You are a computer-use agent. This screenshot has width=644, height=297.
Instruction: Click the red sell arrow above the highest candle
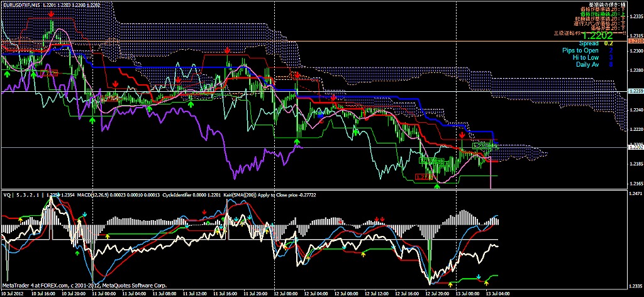[51, 13]
